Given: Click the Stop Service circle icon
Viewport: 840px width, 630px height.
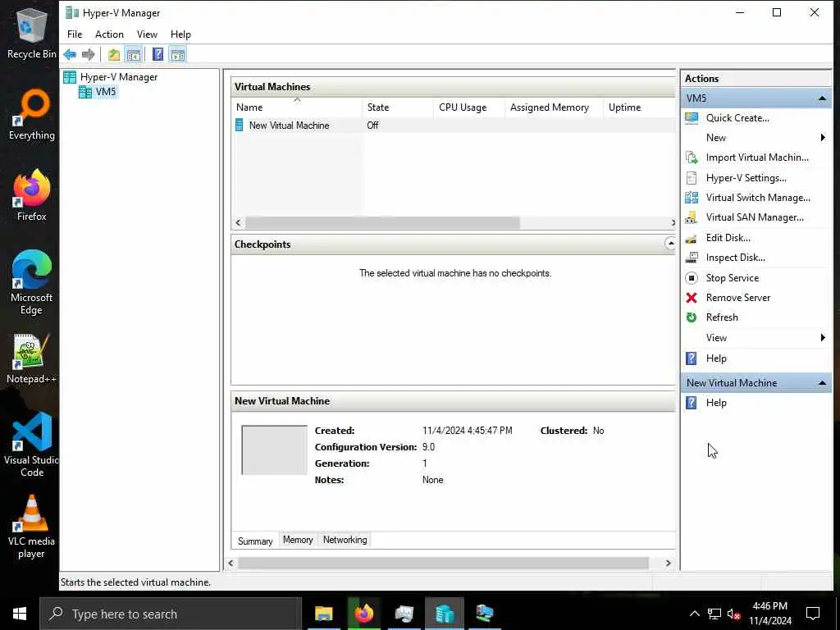Looking at the screenshot, I should pyautogui.click(x=692, y=278).
